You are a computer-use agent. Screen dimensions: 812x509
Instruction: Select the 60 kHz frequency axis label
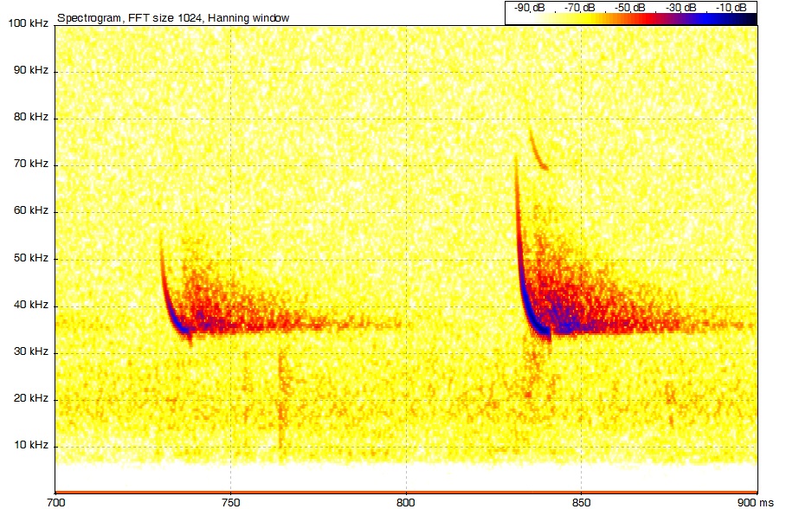[x=31, y=210]
